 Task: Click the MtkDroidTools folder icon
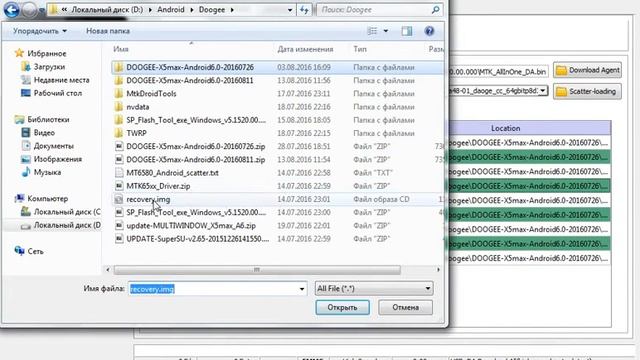coord(119,93)
